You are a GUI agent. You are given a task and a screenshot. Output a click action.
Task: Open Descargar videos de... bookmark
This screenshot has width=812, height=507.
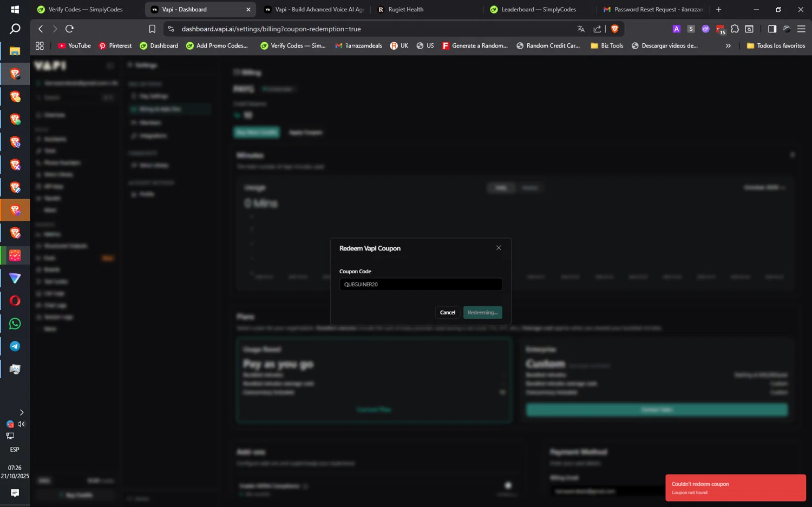point(664,46)
